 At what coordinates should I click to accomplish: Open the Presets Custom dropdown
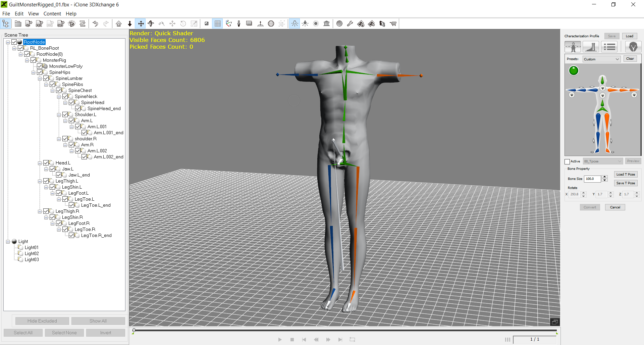click(601, 59)
